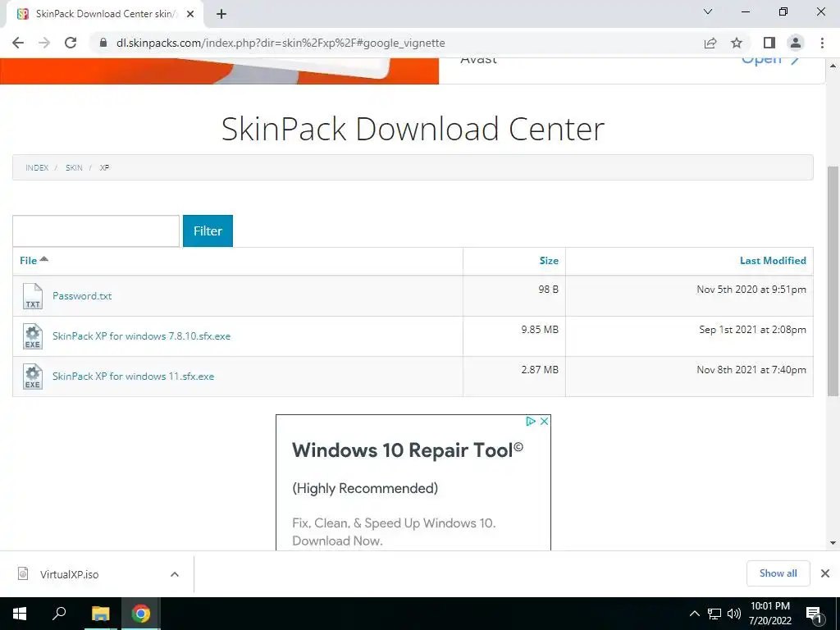Click the XP breadcrumb

click(104, 167)
